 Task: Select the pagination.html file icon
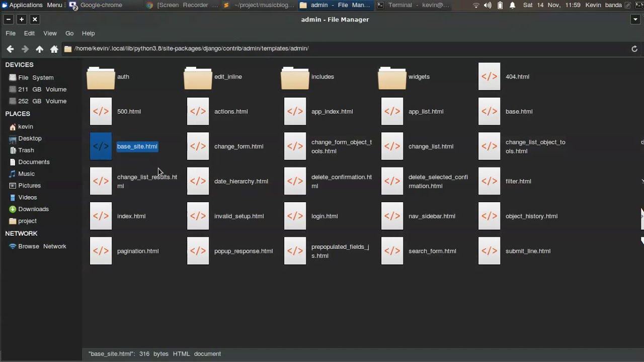click(101, 251)
